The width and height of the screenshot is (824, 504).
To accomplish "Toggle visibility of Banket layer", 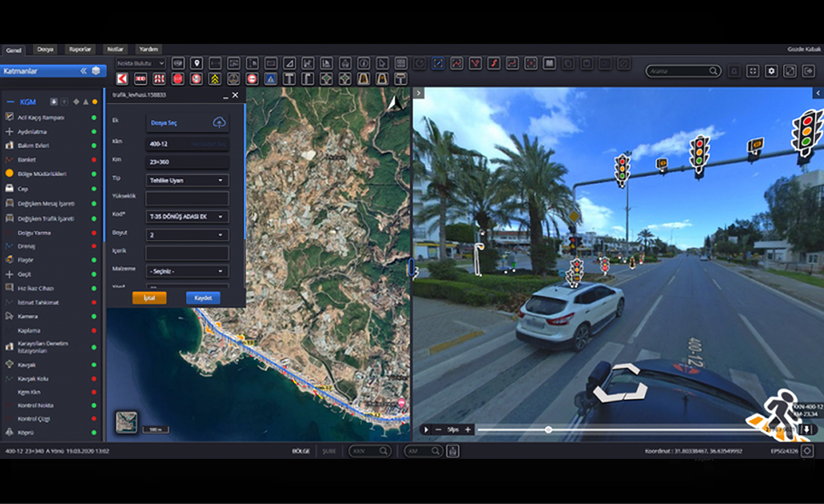I will 94,160.
